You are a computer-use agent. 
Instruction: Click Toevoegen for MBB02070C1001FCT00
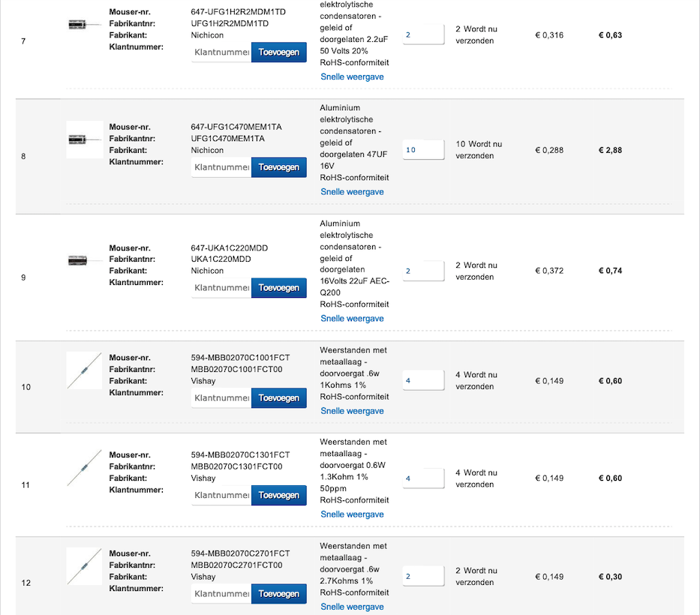click(278, 398)
